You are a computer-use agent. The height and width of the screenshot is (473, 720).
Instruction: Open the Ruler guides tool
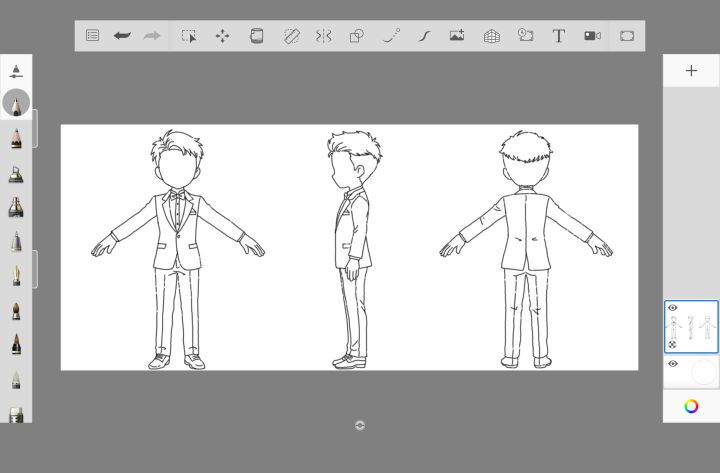[x=291, y=36]
